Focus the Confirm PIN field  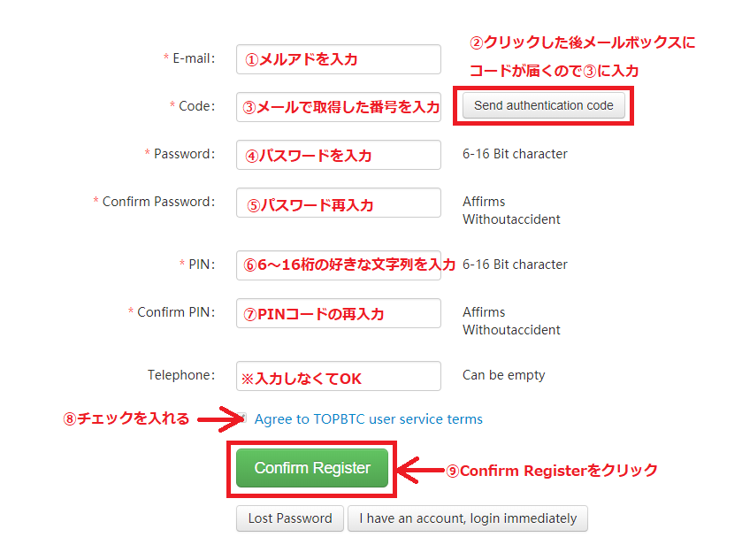click(339, 313)
